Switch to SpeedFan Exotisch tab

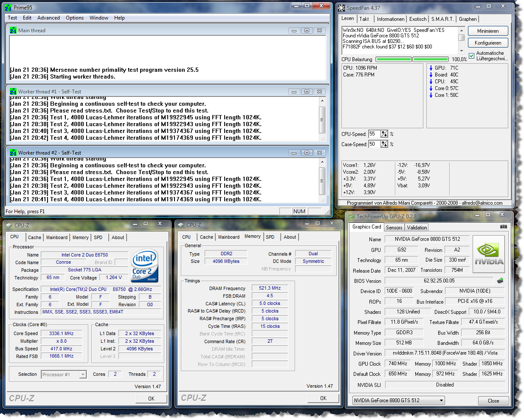click(x=418, y=19)
